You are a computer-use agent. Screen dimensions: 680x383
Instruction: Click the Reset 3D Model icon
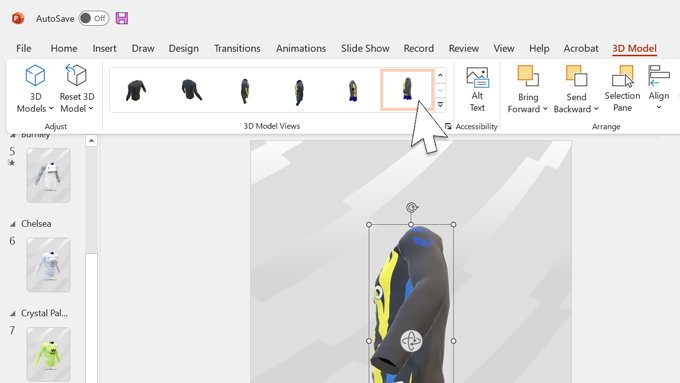(76, 75)
